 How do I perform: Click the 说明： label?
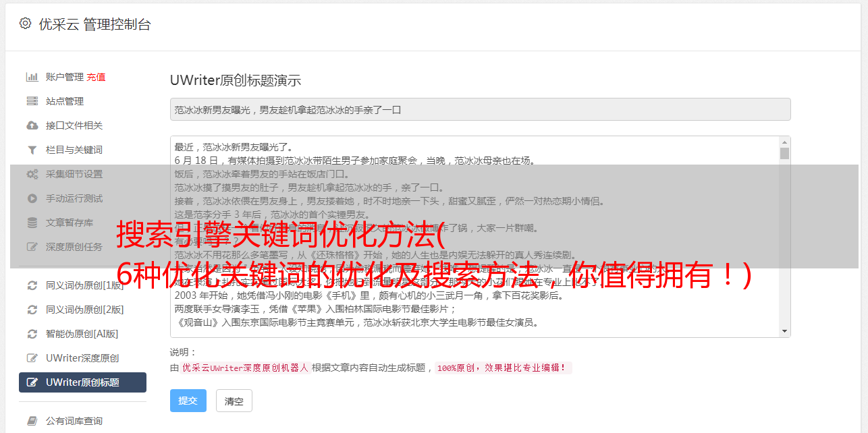point(184,352)
